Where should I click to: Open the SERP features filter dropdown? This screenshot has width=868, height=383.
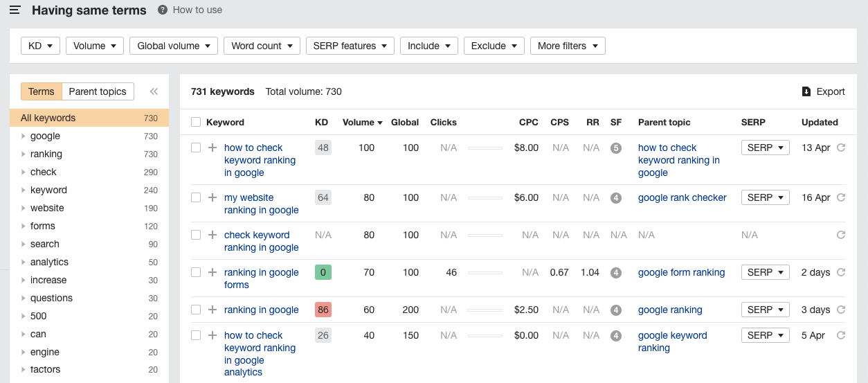pyautogui.click(x=350, y=46)
